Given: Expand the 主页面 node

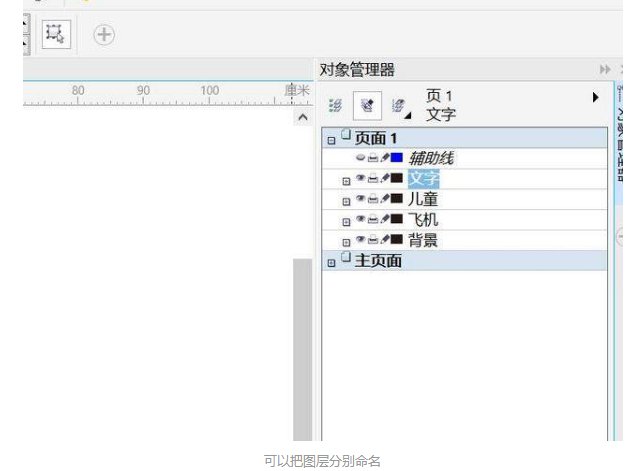Looking at the screenshot, I should tap(331, 263).
